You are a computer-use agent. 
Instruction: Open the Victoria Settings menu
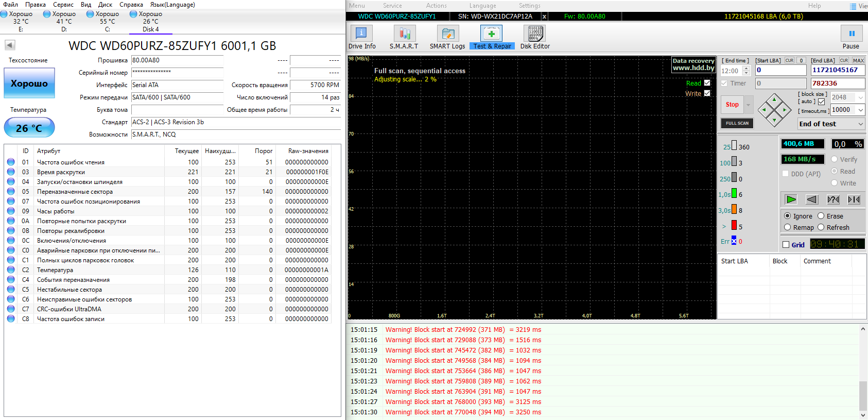[x=530, y=6]
